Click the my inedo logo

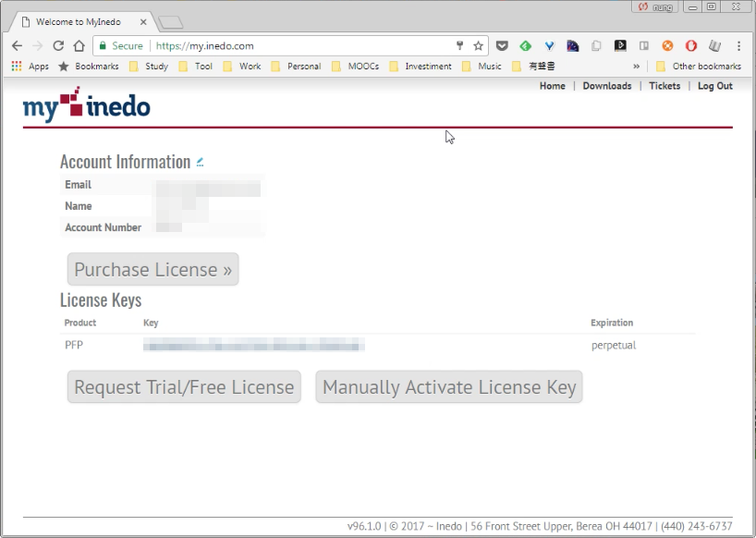coord(86,104)
